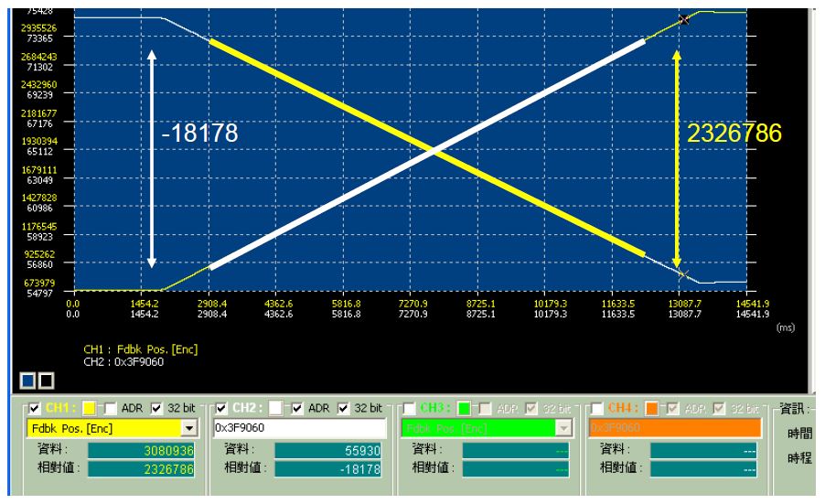Open the CH1 Fdbk Pos. [Enc] dropdown
Screen dimensions: 825x504
[189, 428]
